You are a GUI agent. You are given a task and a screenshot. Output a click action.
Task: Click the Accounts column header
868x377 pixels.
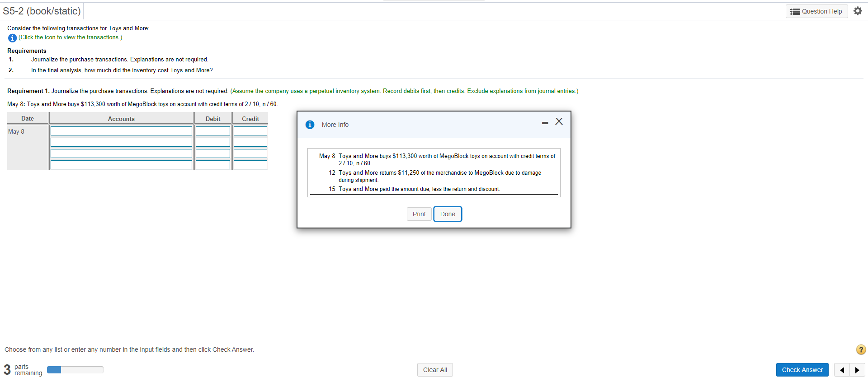[x=121, y=119]
